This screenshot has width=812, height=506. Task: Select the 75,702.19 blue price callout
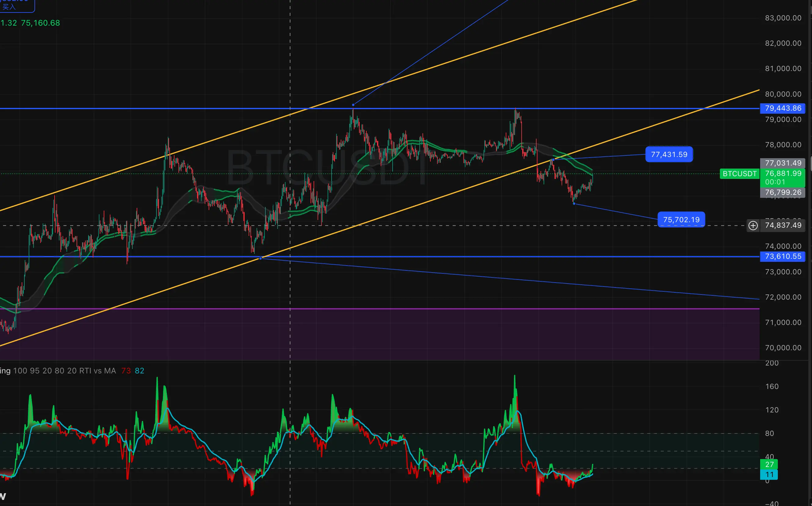681,220
